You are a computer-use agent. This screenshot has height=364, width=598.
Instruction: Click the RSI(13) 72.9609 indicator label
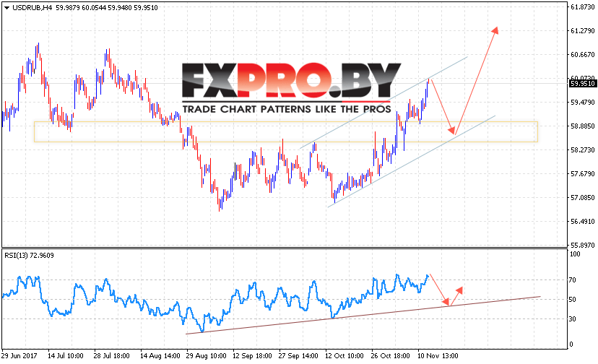pos(29,255)
